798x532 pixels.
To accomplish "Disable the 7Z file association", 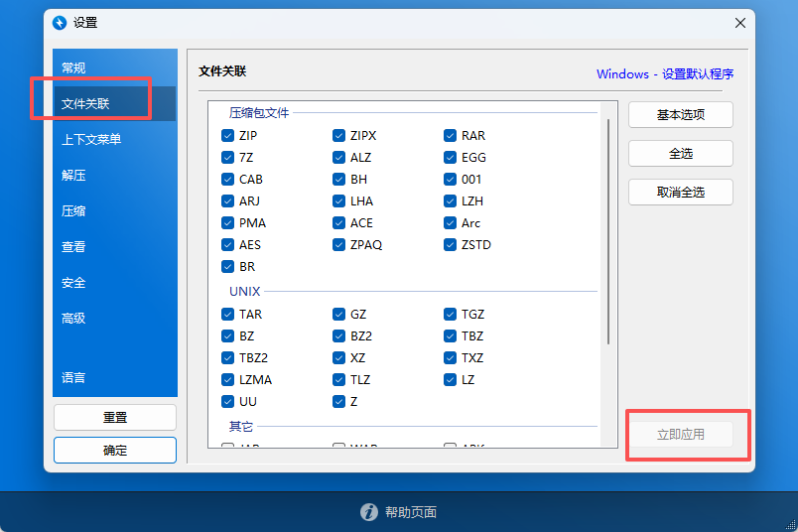I will 228,158.
